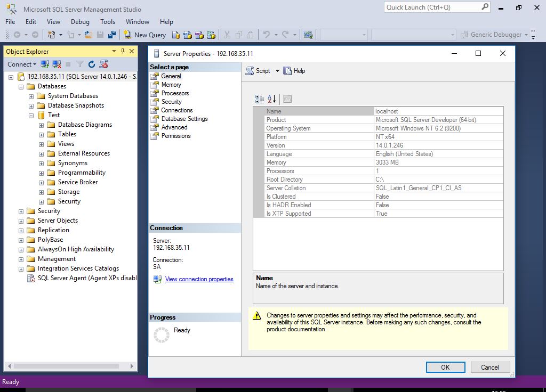Sort property grid alphabetically

click(271, 99)
